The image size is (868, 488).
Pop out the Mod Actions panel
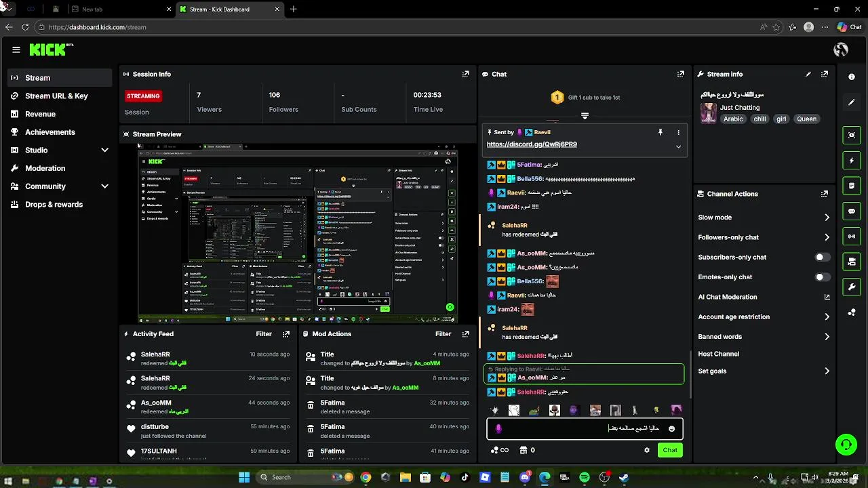coord(465,333)
